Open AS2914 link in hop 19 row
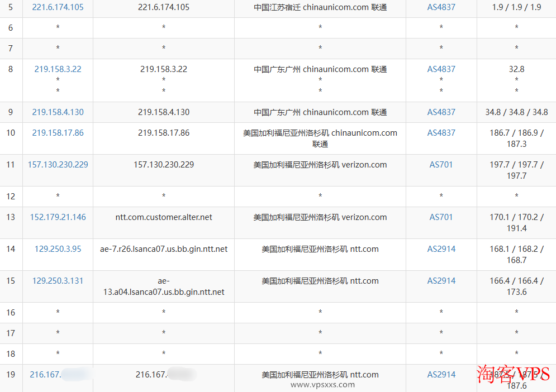 coord(441,375)
